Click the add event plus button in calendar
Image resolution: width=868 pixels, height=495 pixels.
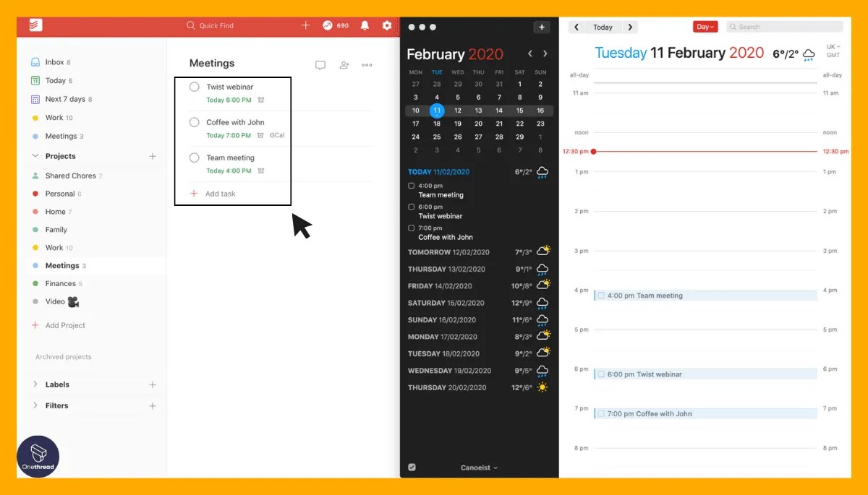pyautogui.click(x=542, y=27)
